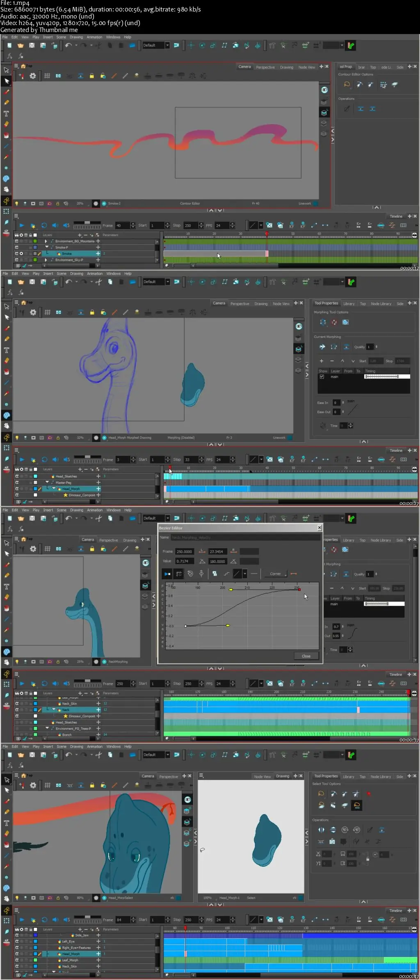The width and height of the screenshot is (420, 980).
Task: Increase the Quality stepper under Current Morphing
Action: [x=376, y=346]
